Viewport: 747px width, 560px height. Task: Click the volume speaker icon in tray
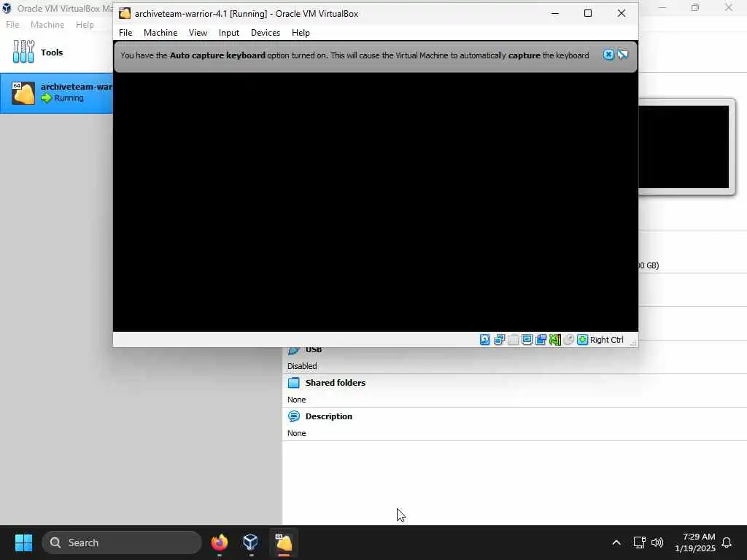coord(657,542)
